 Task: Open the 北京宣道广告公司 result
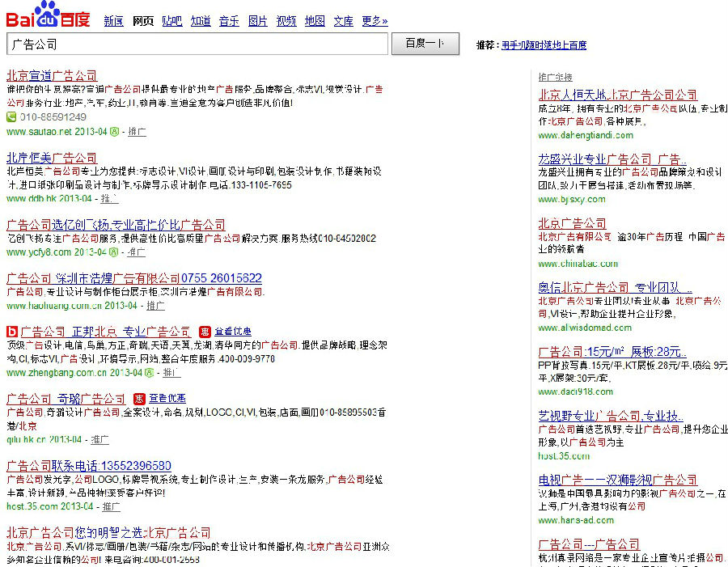click(x=52, y=76)
